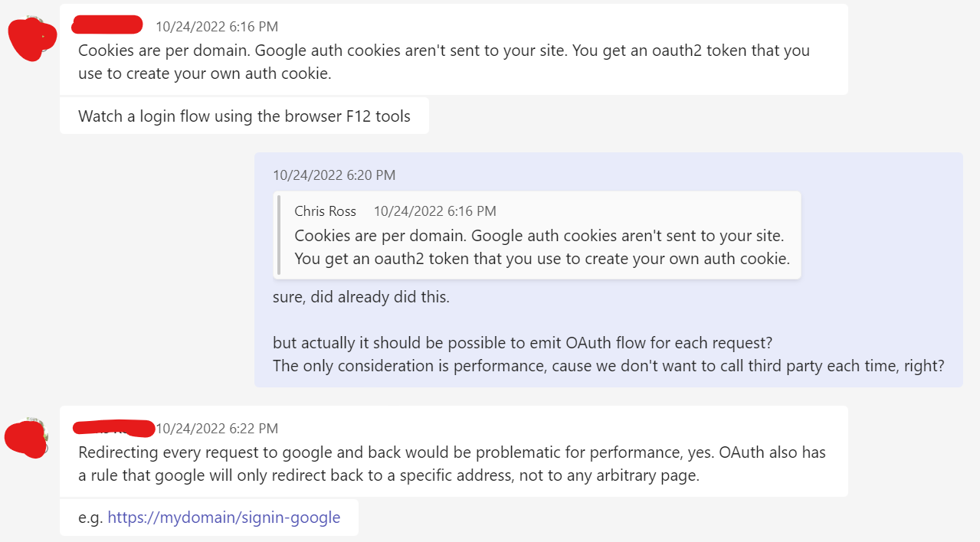Image resolution: width=980 pixels, height=542 pixels.
Task: Click the 10/24/2022 6:22 PM timestamp
Action: 217,429
